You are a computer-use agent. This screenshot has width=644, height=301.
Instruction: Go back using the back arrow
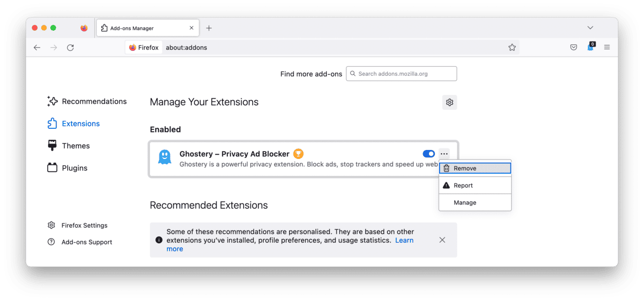click(x=37, y=48)
